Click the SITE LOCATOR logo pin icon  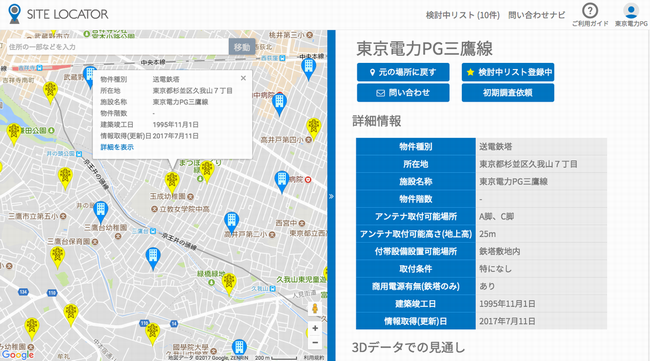click(x=15, y=14)
